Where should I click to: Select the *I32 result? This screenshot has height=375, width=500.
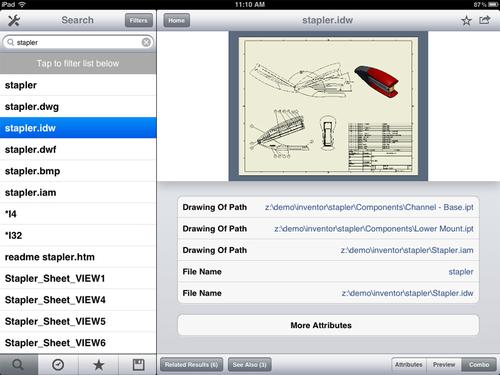coord(78,236)
